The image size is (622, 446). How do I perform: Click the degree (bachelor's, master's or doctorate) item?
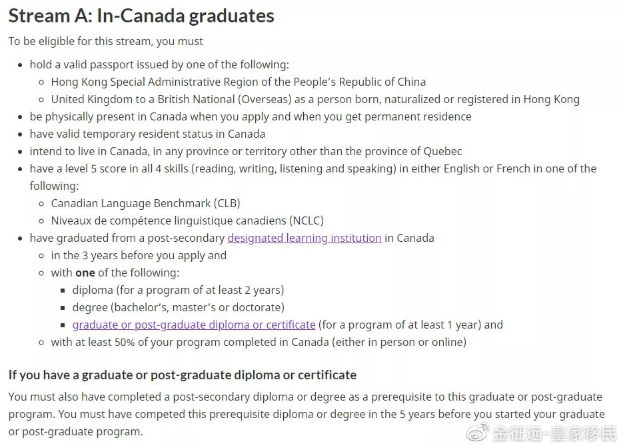(x=179, y=308)
